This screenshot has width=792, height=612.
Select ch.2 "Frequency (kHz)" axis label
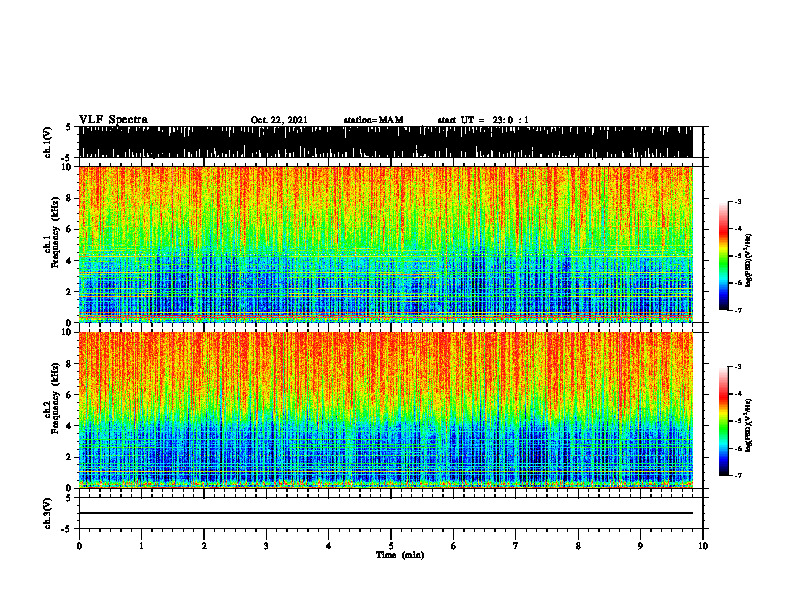tap(55, 398)
